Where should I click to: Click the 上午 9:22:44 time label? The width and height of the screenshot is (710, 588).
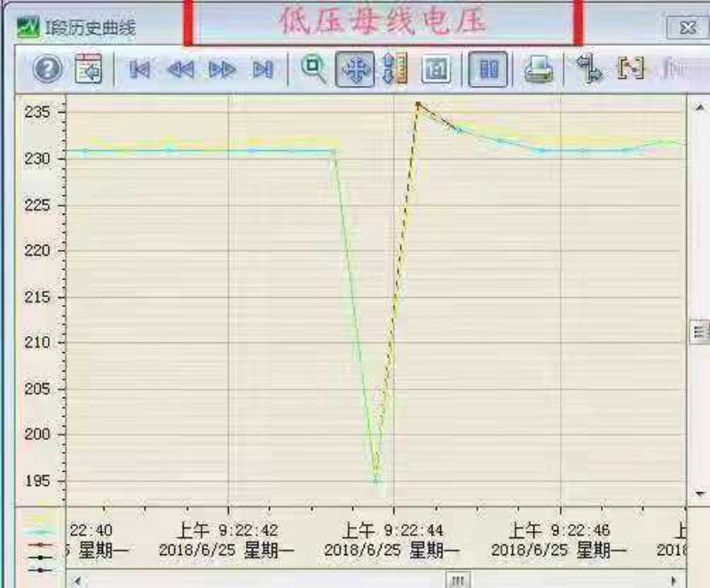(392, 530)
